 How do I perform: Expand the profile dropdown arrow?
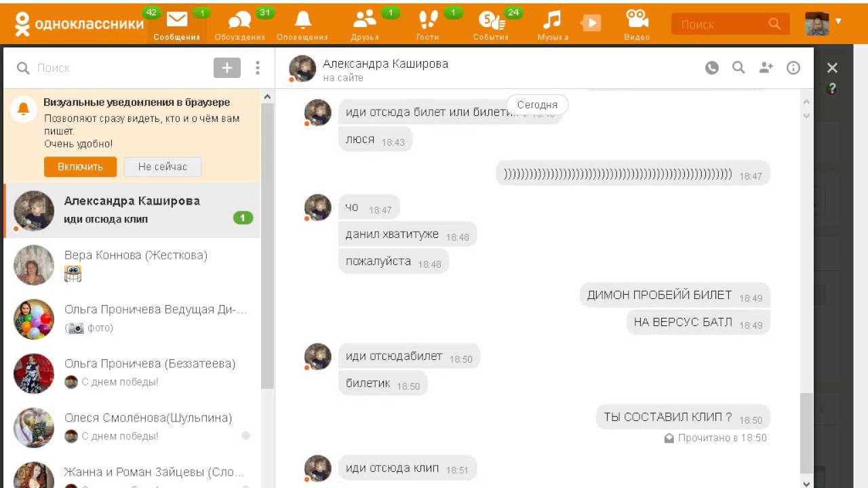838,21
